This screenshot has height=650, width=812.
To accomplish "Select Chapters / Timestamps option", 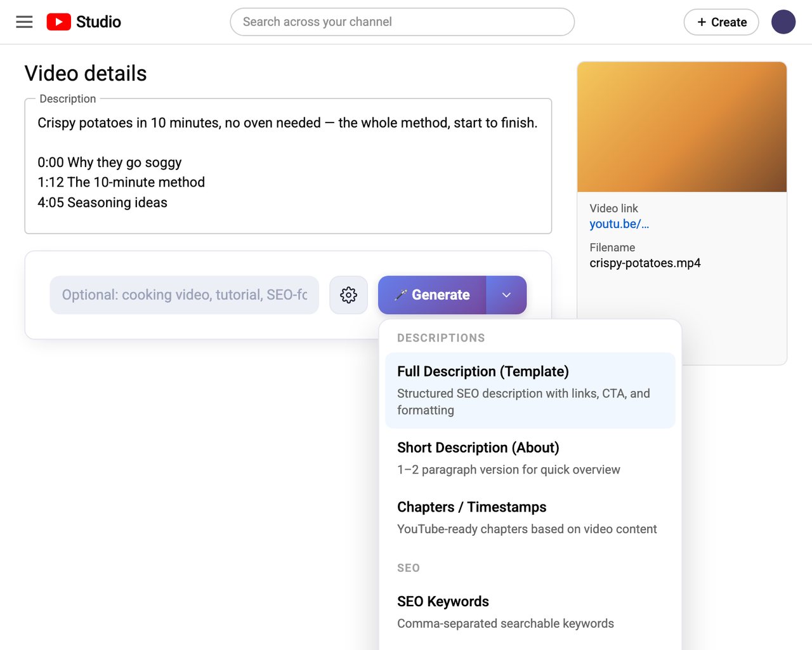I will coord(530,517).
